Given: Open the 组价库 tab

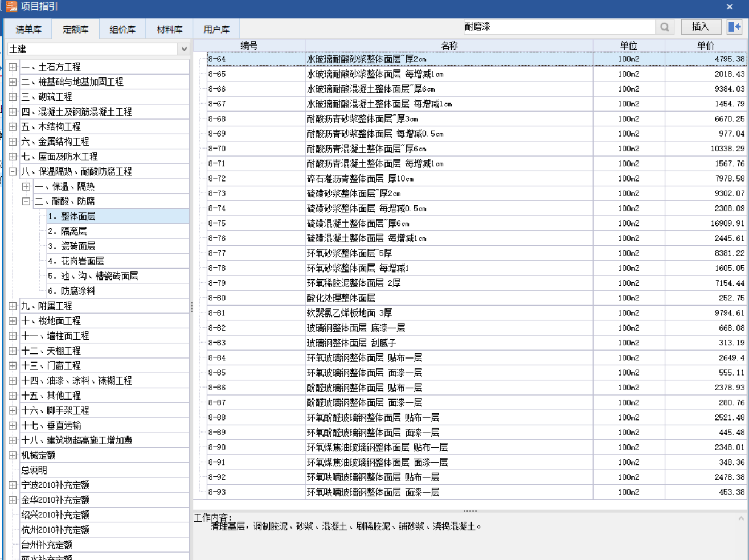Looking at the screenshot, I should pos(122,29).
